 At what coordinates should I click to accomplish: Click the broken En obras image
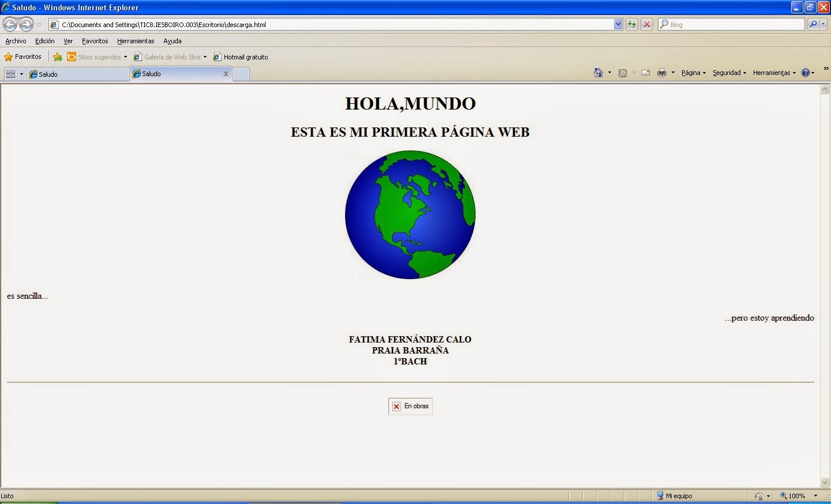410,406
